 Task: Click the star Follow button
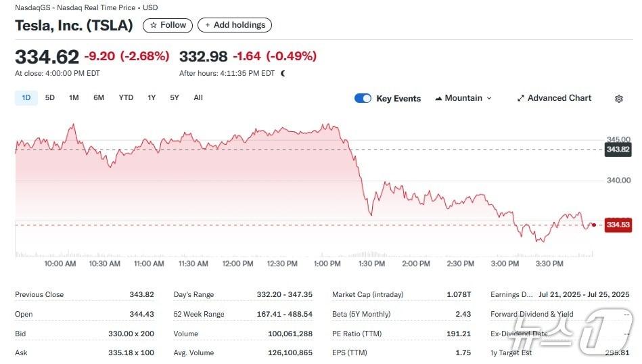click(168, 25)
